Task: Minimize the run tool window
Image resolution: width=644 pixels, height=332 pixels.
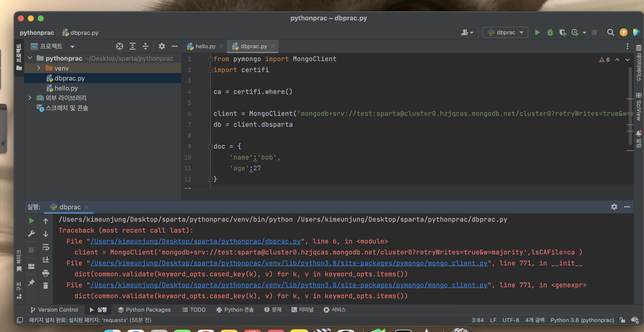Action: (x=627, y=207)
